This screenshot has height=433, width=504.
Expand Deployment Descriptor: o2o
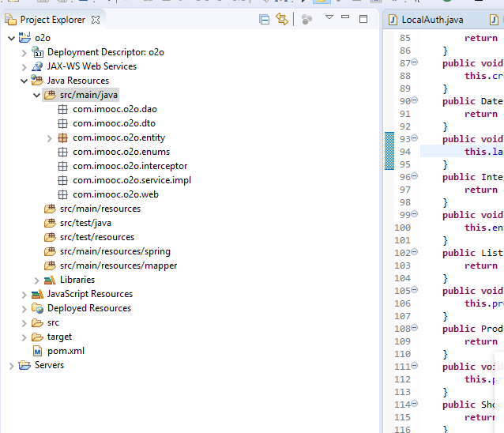pyautogui.click(x=24, y=53)
